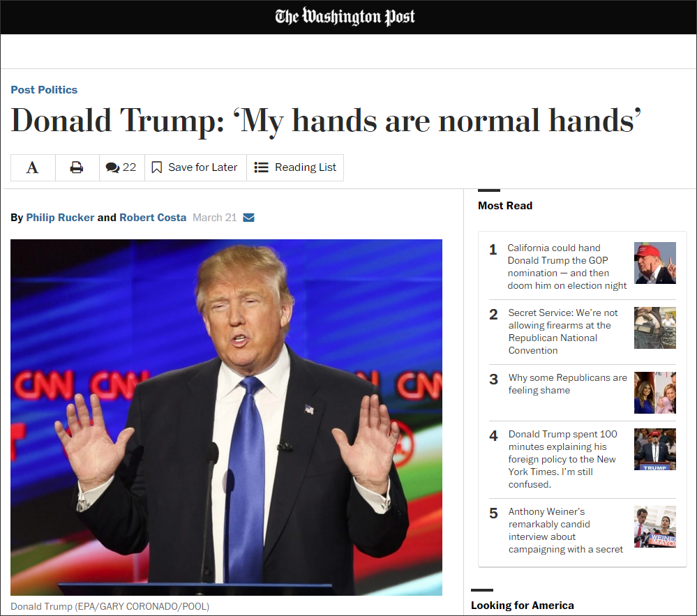Screen dimensions: 697x616
Task: Click the thumbnail next to the Republicans shame story
Action: (x=654, y=393)
